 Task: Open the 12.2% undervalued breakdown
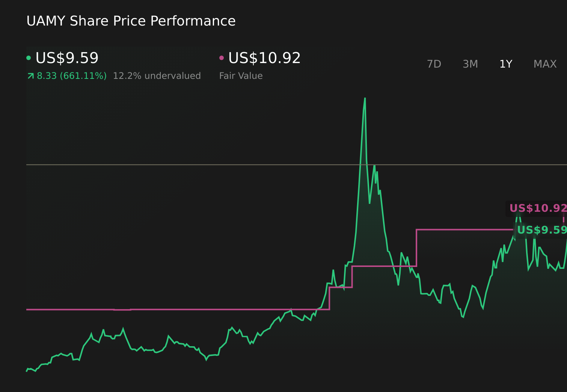pos(157,75)
